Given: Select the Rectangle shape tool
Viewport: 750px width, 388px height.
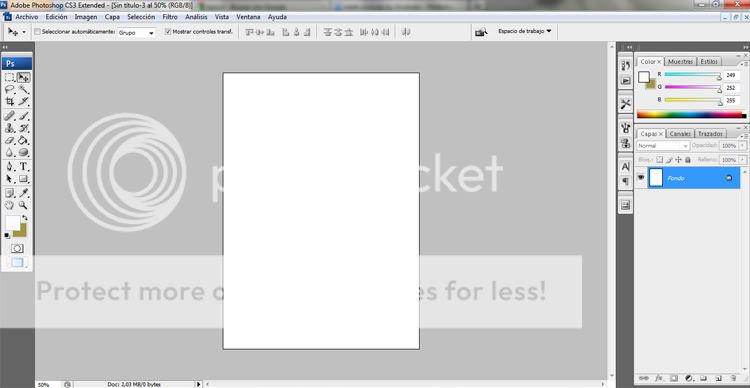Looking at the screenshot, I should coord(23,179).
